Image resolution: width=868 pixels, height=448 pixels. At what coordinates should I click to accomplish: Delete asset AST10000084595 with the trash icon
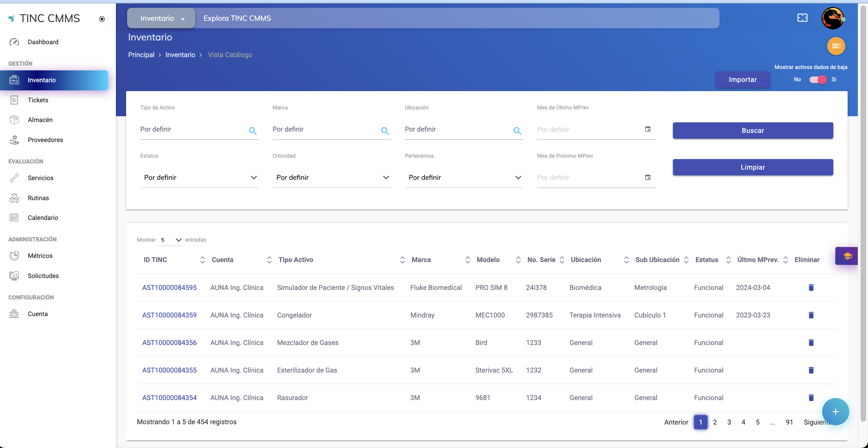pyautogui.click(x=811, y=288)
